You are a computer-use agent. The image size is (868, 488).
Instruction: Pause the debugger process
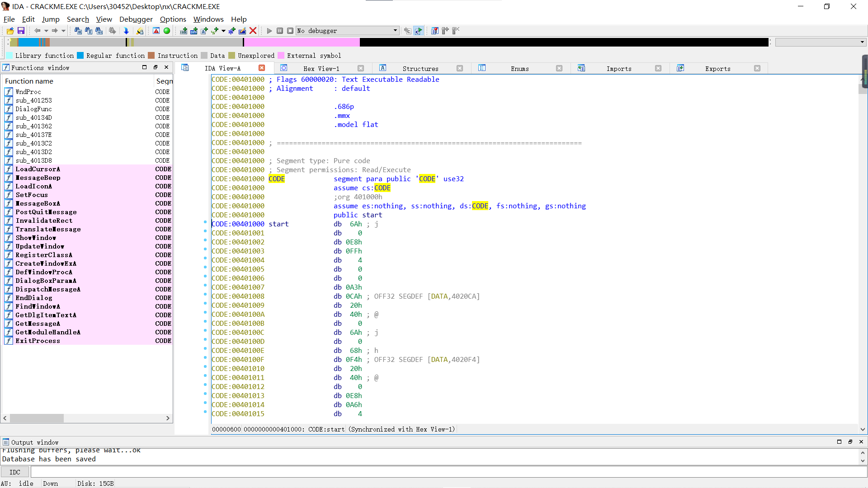280,31
